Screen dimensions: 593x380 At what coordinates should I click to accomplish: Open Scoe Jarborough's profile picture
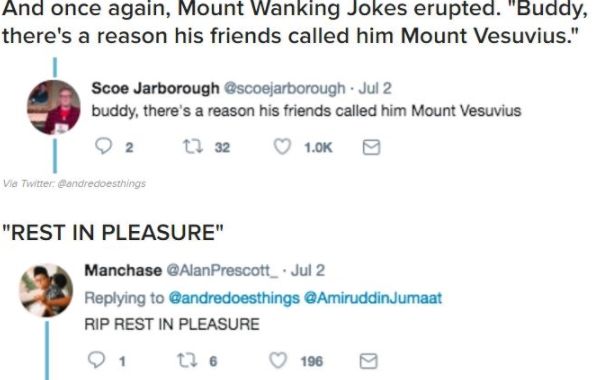(54, 107)
